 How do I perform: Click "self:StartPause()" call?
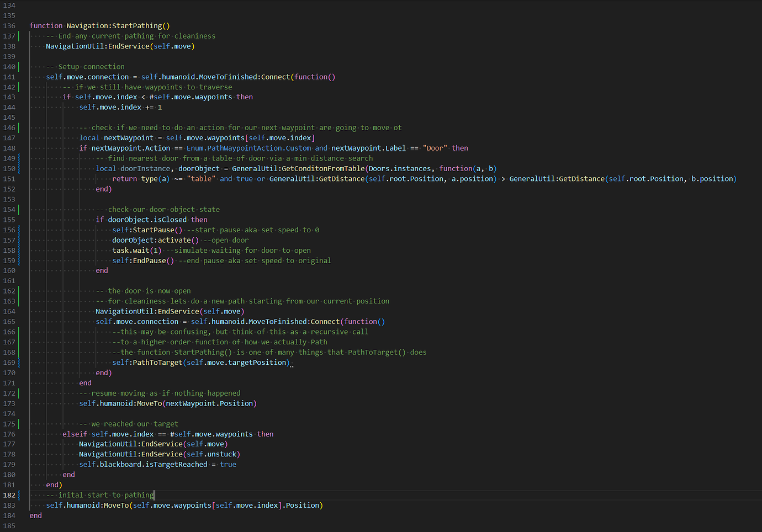(147, 230)
